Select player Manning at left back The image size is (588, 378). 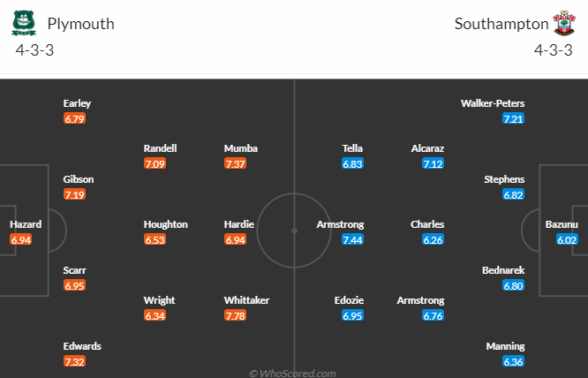(x=505, y=346)
